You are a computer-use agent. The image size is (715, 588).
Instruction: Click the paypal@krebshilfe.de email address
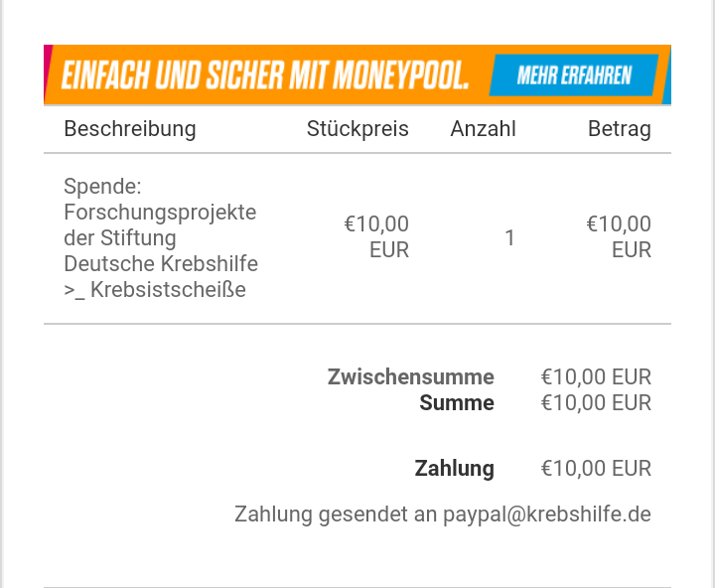pos(547,514)
